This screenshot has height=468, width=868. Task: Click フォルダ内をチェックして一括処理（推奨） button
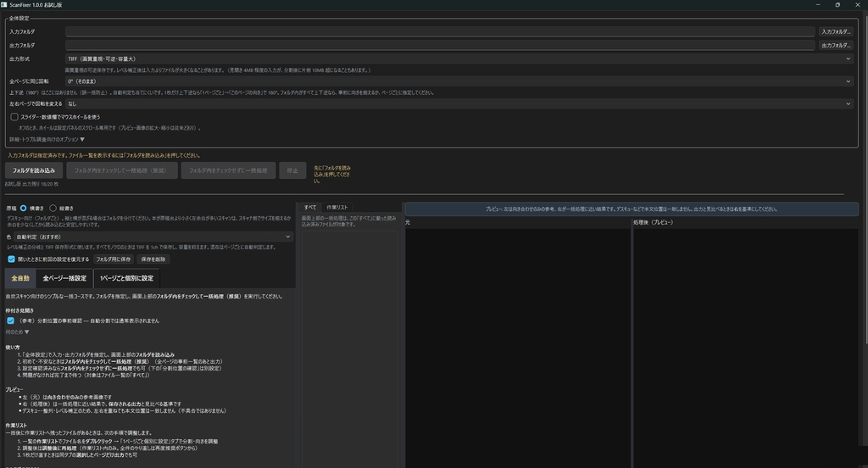coord(122,170)
